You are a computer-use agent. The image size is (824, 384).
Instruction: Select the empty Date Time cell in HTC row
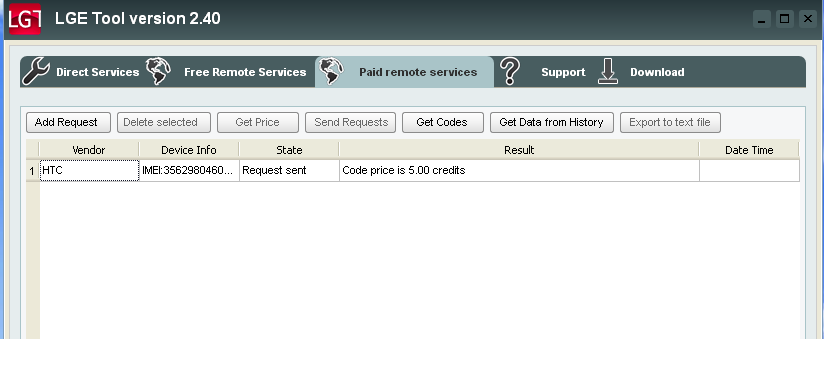point(749,171)
